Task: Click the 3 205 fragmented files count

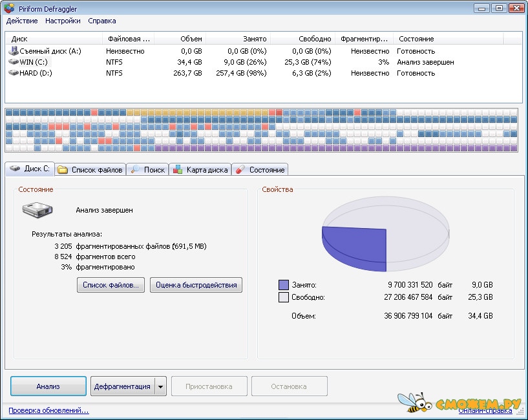Action: tap(63, 246)
